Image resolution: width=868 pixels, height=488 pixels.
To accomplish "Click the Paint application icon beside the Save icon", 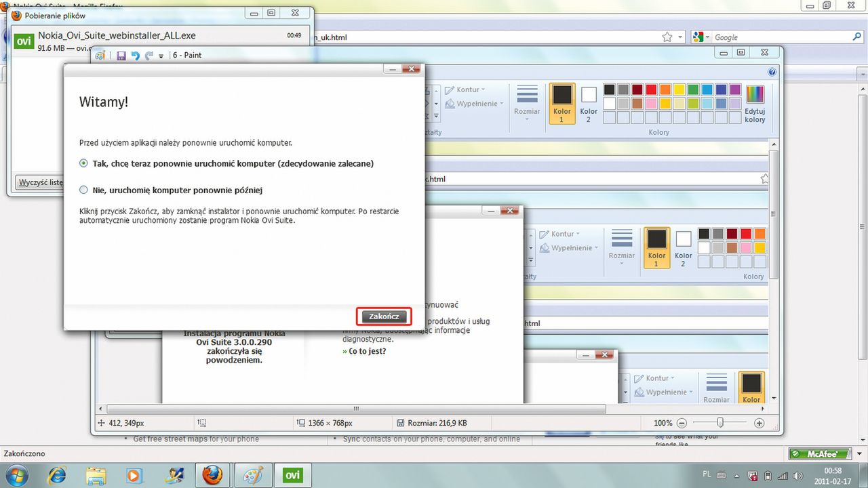I will click(x=100, y=56).
